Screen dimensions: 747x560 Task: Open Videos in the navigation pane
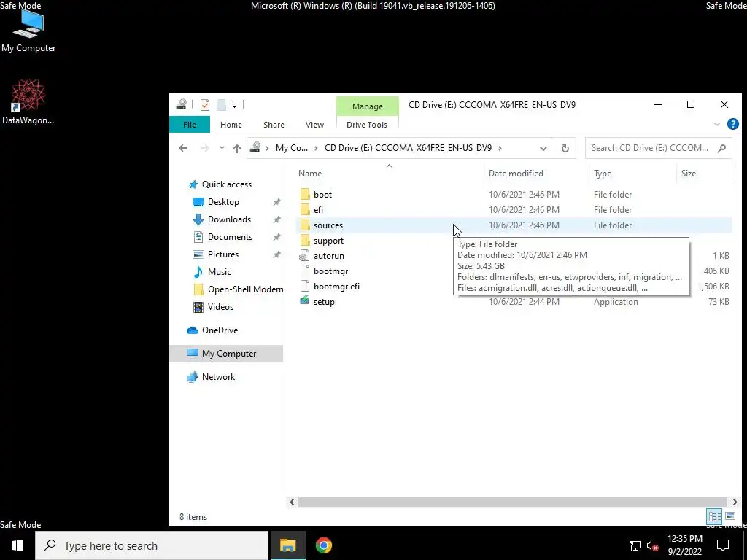coord(220,307)
